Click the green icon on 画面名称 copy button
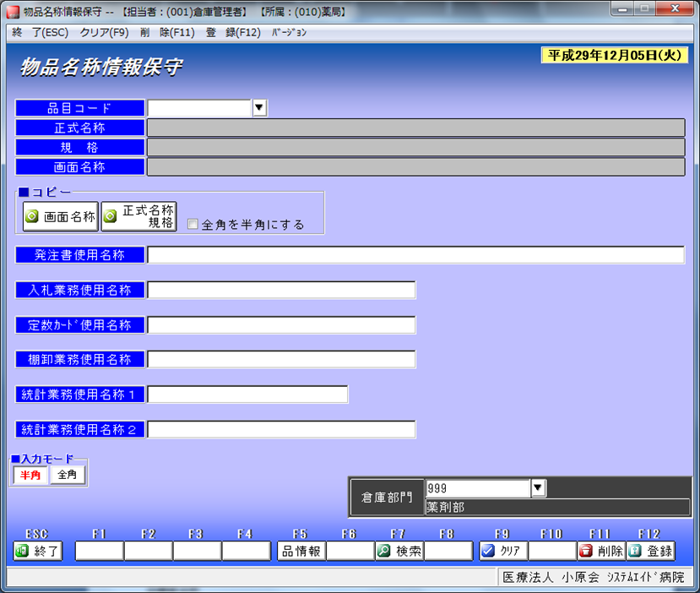The width and height of the screenshot is (700, 593). 32,216
